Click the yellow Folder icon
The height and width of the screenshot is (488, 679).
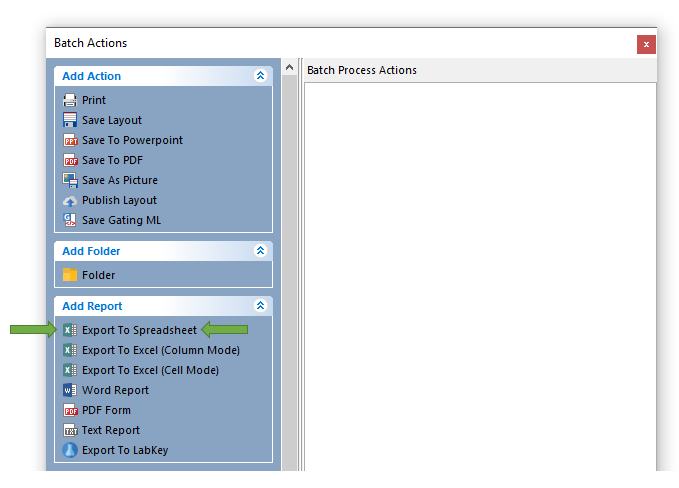[70, 275]
